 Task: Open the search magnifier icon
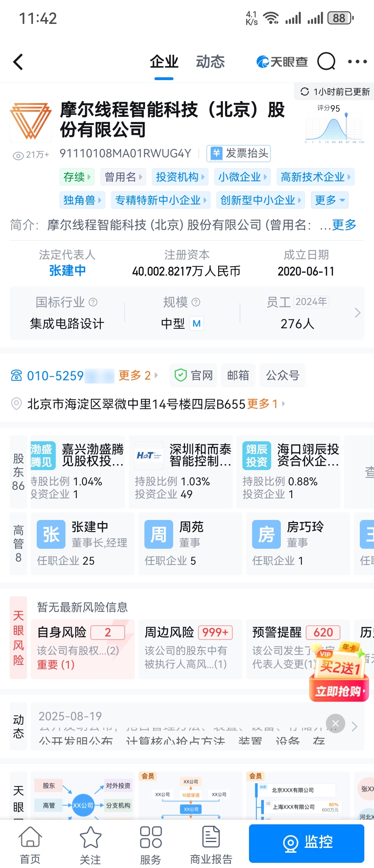pyautogui.click(x=326, y=62)
